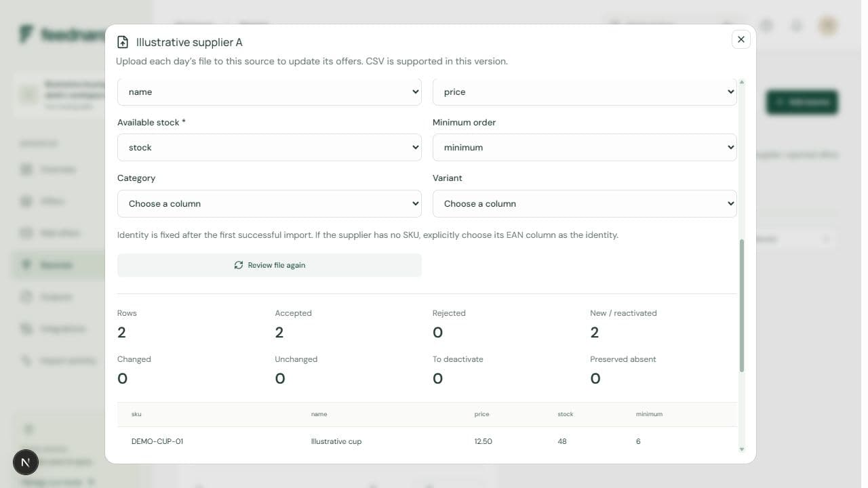Choose a column for Category

coord(269,203)
